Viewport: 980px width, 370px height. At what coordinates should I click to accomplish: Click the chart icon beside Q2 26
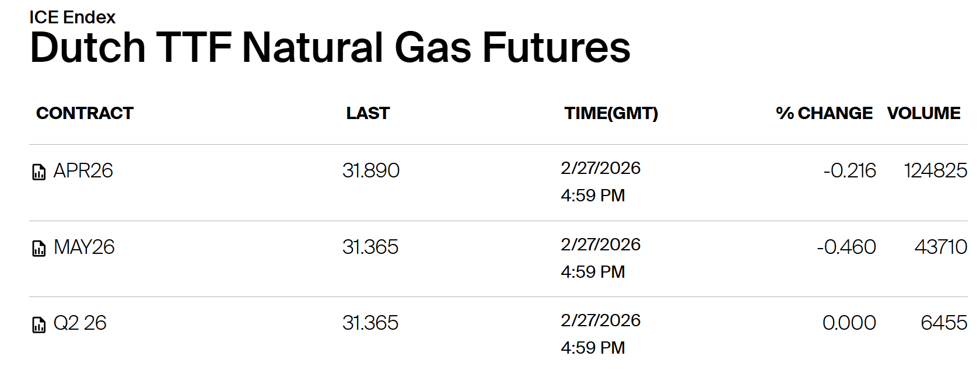click(38, 324)
